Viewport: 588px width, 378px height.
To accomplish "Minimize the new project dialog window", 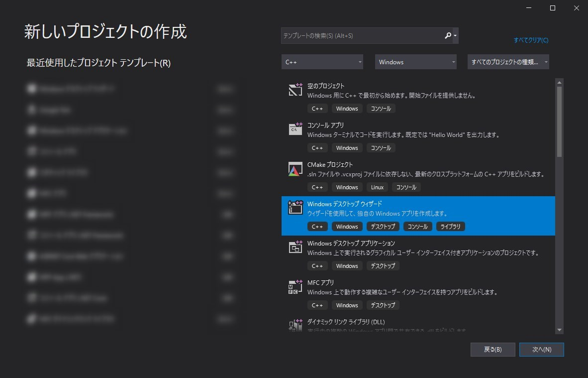I will click(529, 8).
